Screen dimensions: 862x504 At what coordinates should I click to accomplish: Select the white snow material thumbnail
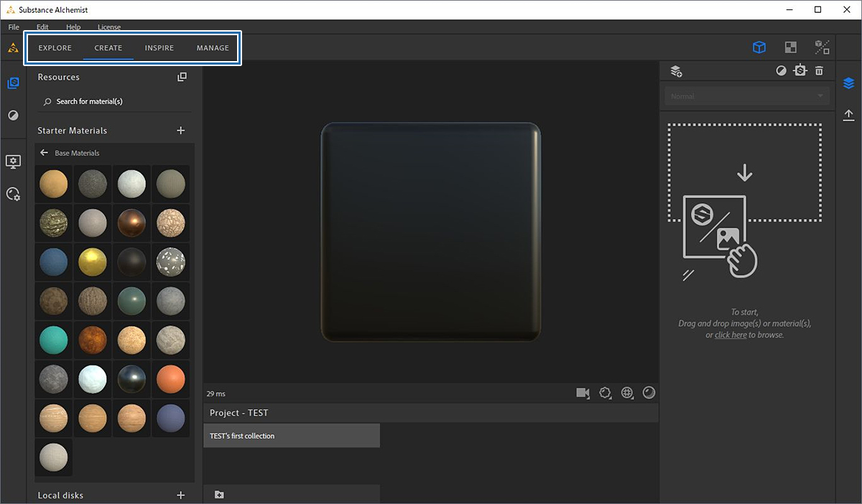tap(93, 379)
